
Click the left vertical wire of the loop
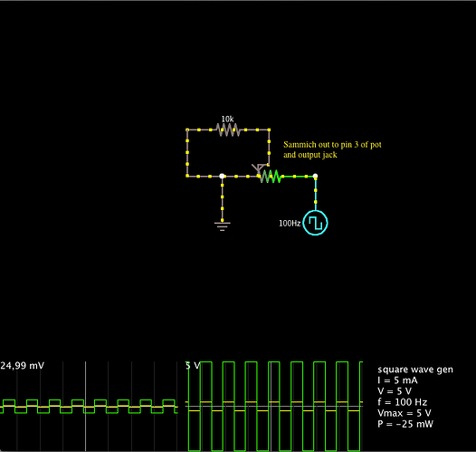tap(187, 153)
